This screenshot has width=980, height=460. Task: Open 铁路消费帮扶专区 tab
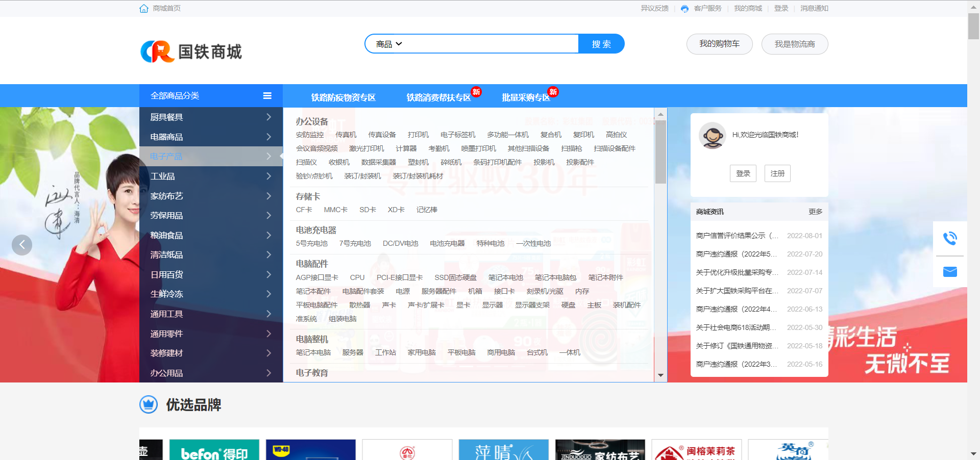pos(438,97)
